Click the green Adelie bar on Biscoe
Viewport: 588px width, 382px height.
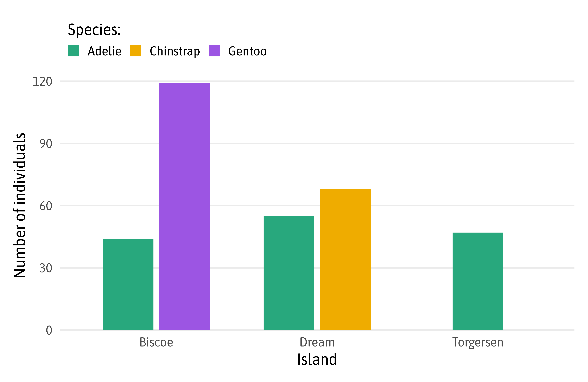[128, 284]
